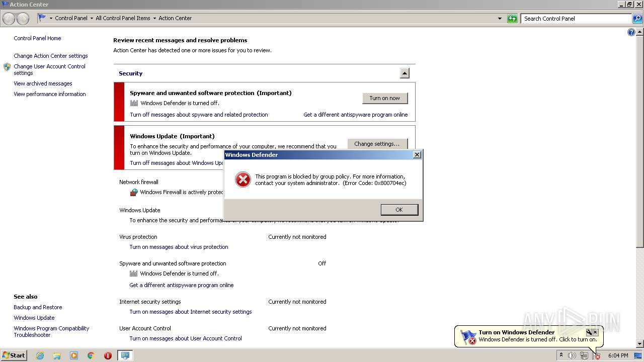644x362 pixels.
Task: Turn off messages about spyware and related protection
Action: click(x=199, y=115)
